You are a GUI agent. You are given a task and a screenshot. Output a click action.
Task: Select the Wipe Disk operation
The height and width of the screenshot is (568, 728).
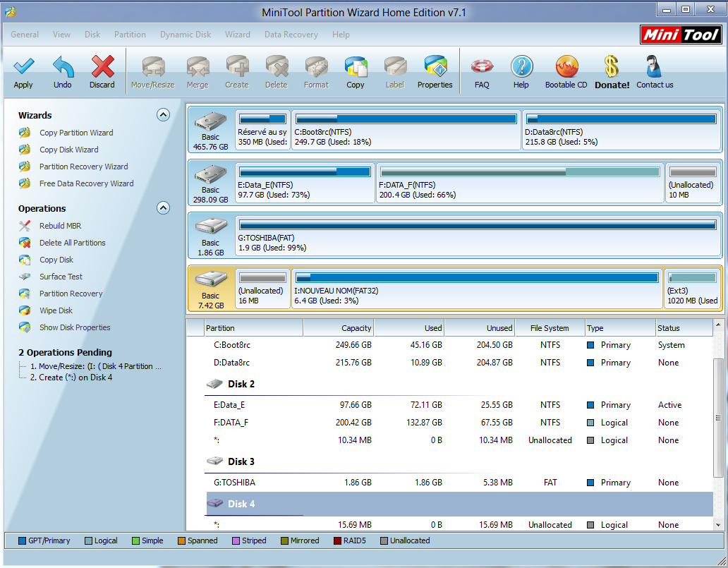coord(56,310)
